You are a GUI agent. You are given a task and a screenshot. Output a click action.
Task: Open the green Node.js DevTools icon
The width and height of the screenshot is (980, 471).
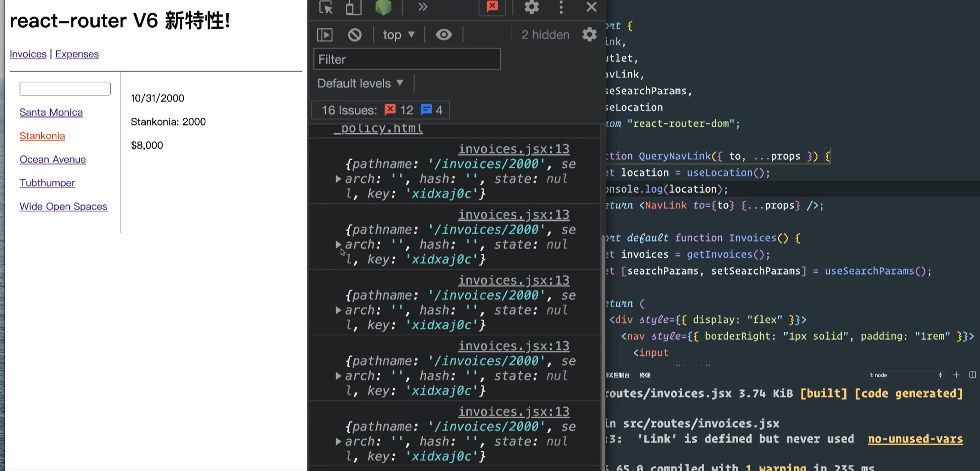pyautogui.click(x=383, y=7)
